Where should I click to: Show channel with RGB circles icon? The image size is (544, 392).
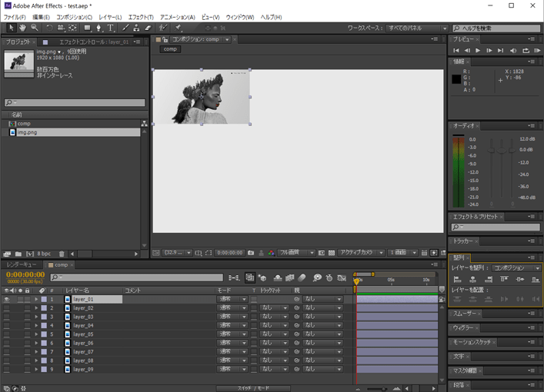click(272, 253)
